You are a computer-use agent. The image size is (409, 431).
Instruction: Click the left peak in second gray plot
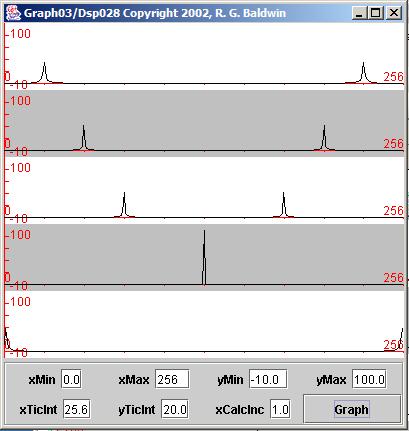tap(84, 137)
